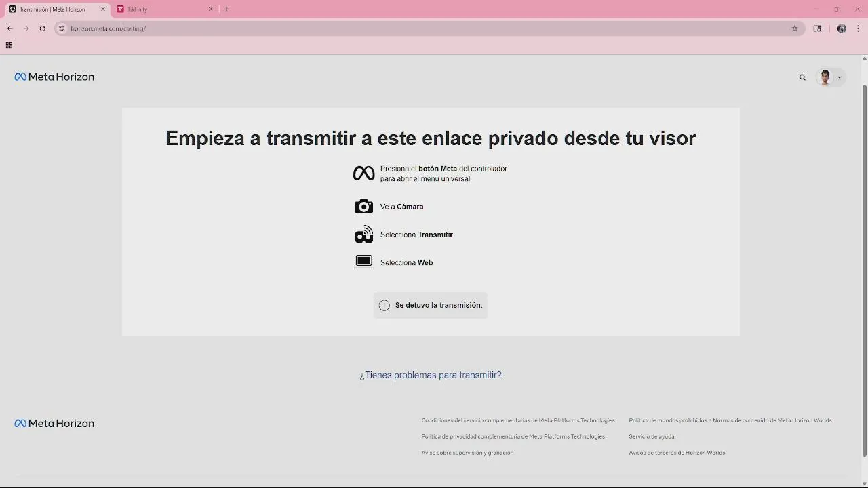Image resolution: width=868 pixels, height=488 pixels.
Task: Click the Se detuvo la transmisión text
Action: pos(439,305)
